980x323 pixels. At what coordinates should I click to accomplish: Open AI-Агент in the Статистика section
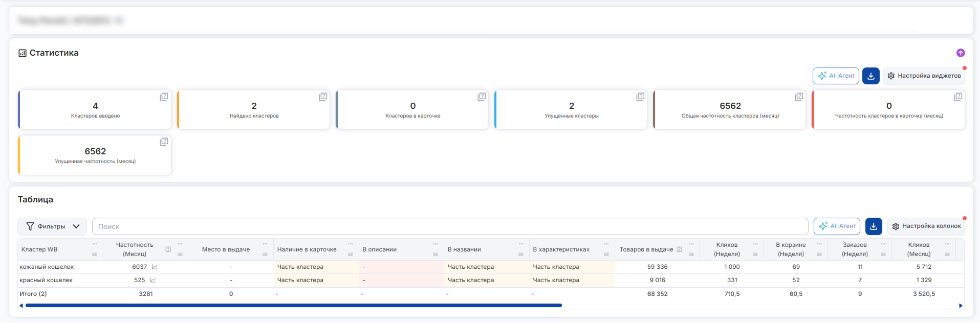[x=836, y=76]
